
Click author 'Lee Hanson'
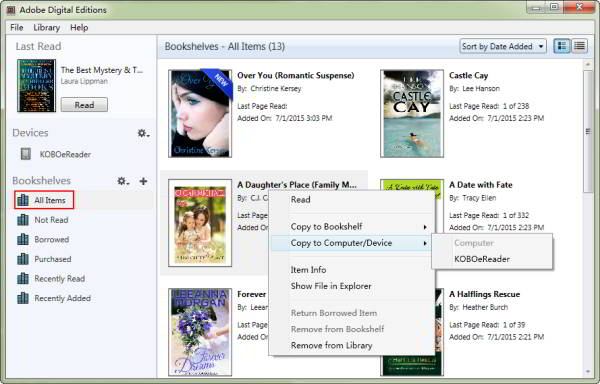coord(481,88)
